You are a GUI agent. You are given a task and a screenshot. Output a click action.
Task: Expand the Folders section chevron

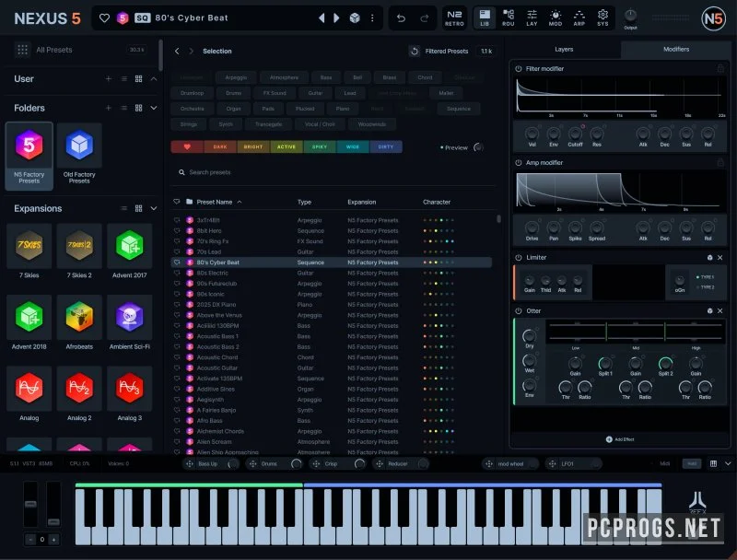tap(154, 108)
